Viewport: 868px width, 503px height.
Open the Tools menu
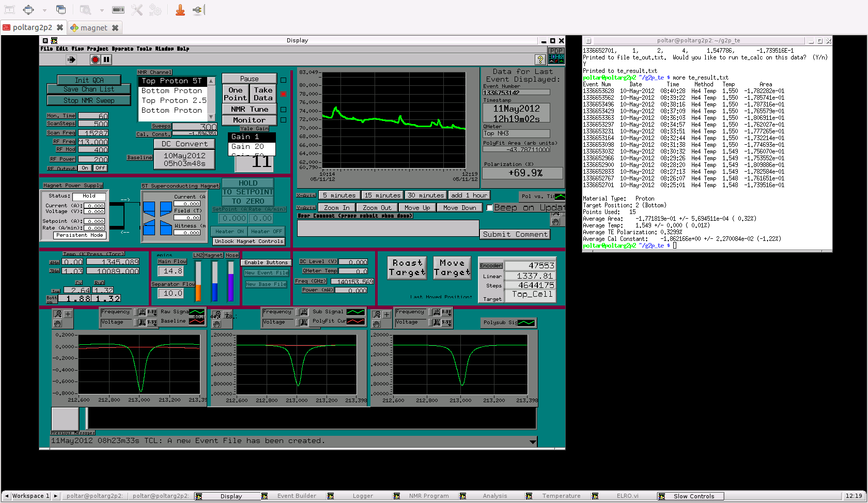click(x=144, y=49)
